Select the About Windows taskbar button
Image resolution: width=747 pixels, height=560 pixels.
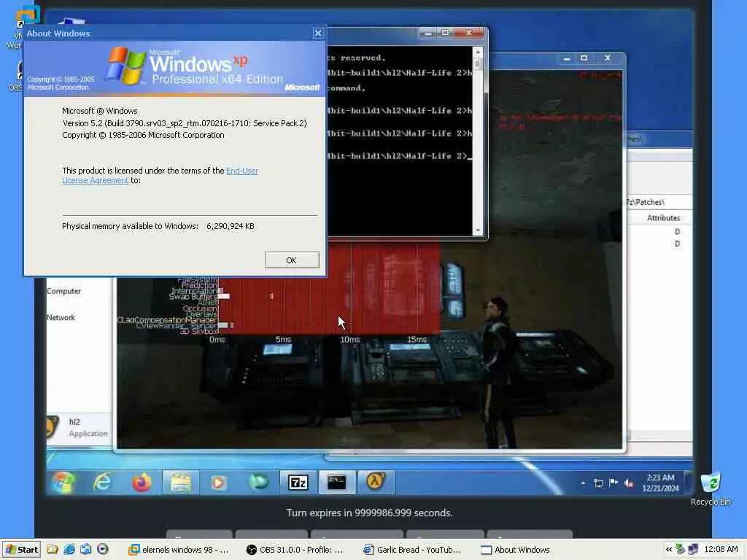(x=530, y=550)
